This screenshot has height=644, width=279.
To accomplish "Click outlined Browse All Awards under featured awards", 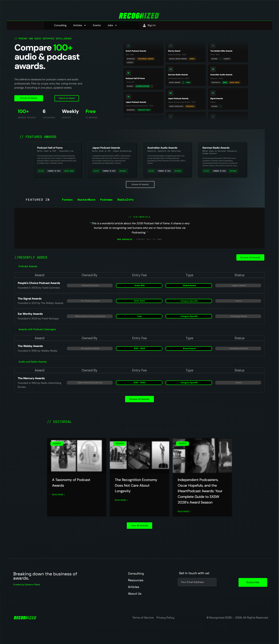I will [140, 185].
